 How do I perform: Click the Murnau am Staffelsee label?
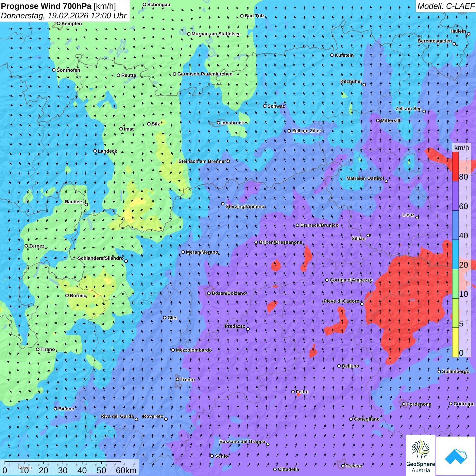click(x=216, y=34)
